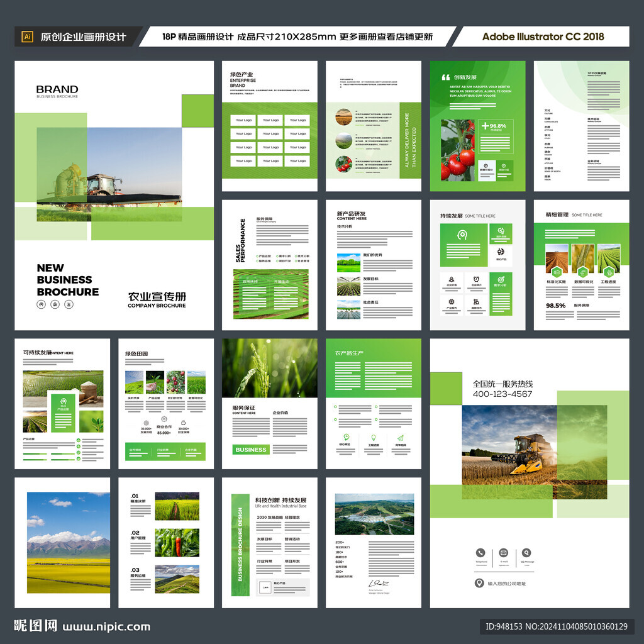644x644 pixels.
Task: Click the plant hexagon icon above 工程进度
Action: [x=609, y=272]
